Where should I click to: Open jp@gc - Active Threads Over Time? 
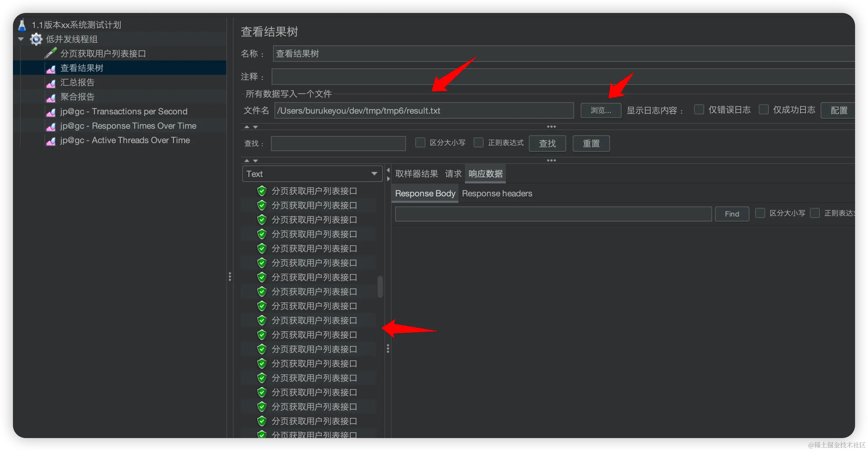pyautogui.click(x=125, y=140)
